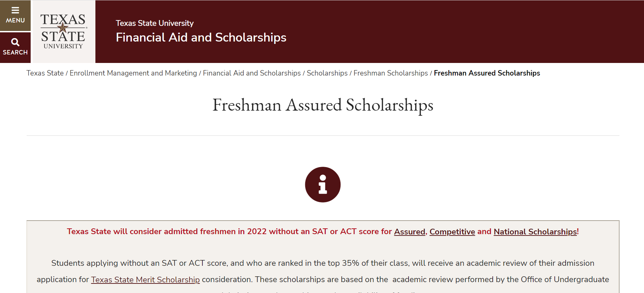Screen dimensions: 644x293
Task: Go to Texas State breadcrumb
Action: [x=45, y=73]
